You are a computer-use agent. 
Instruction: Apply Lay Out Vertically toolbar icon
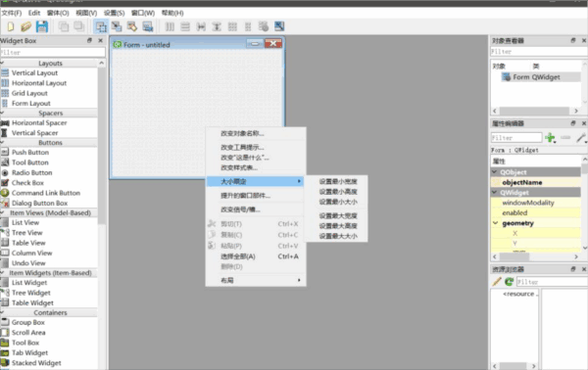pos(185,26)
